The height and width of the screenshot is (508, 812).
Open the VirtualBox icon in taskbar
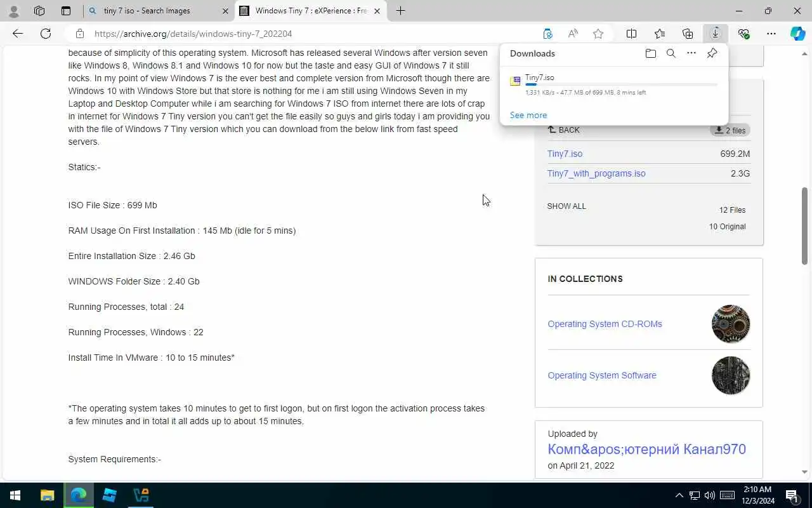tap(140, 495)
